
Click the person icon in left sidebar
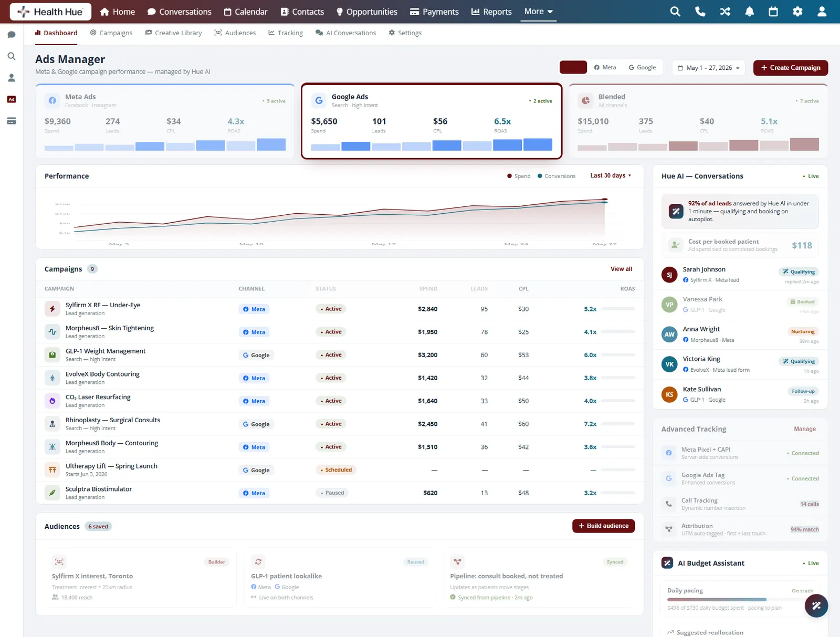coord(12,78)
